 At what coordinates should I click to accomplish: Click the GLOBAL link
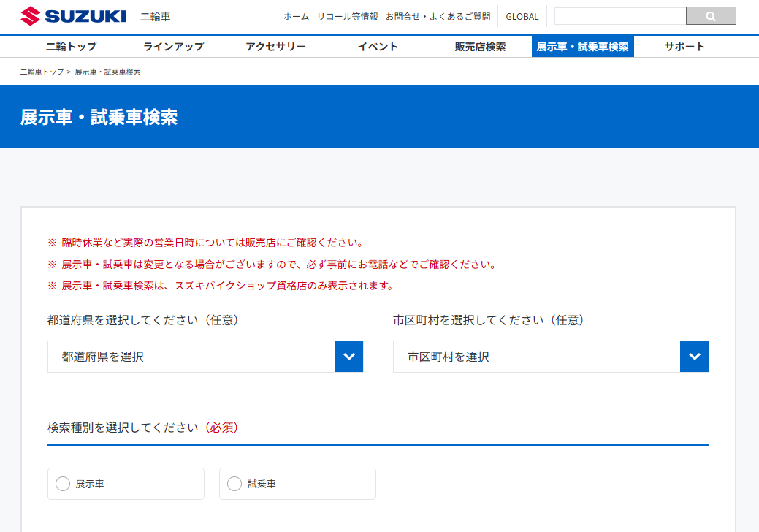pos(522,15)
